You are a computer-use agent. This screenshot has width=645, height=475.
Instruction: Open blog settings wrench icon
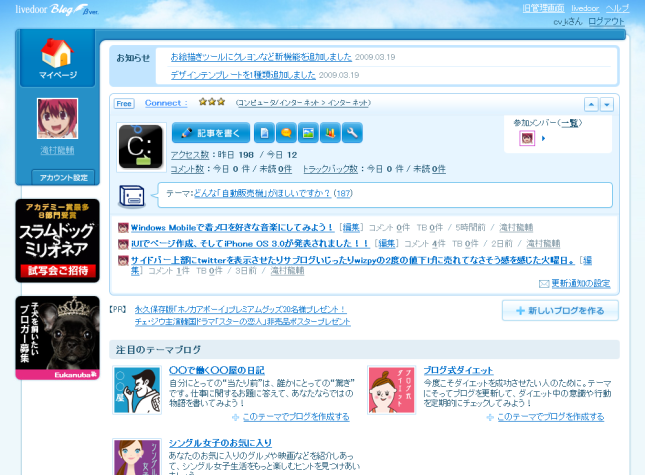(x=352, y=133)
